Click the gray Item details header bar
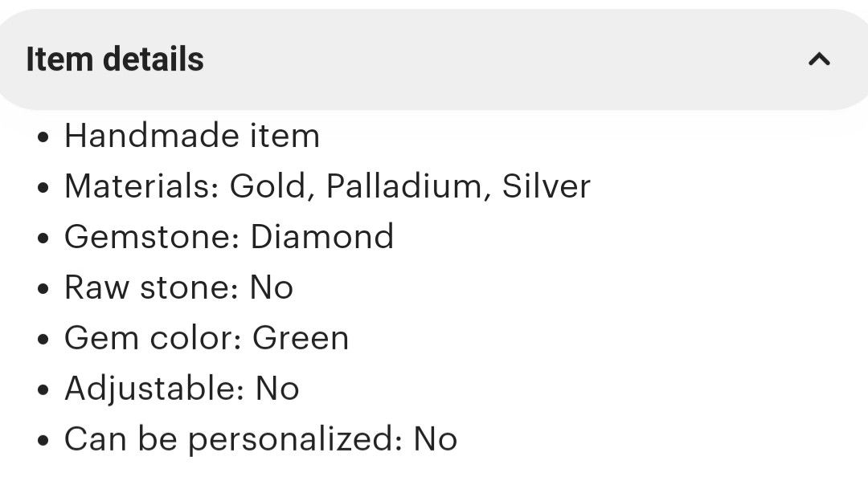This screenshot has width=868, height=477. click(x=434, y=59)
